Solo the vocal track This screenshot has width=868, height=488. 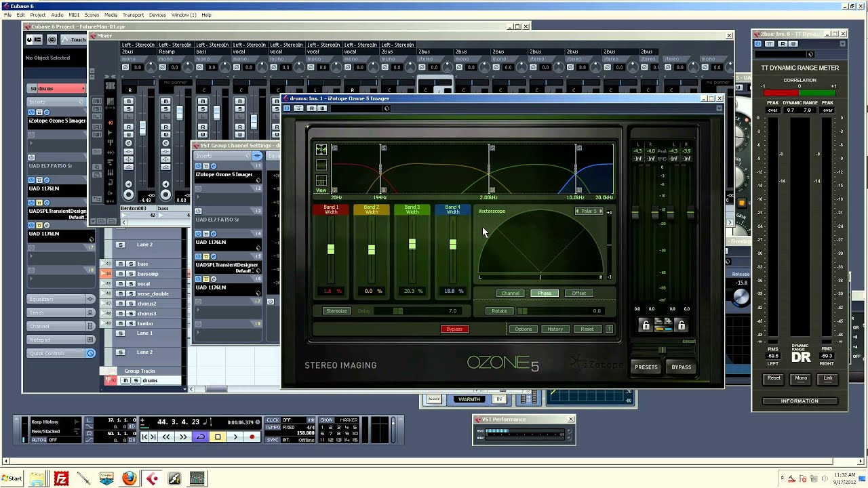click(130, 284)
